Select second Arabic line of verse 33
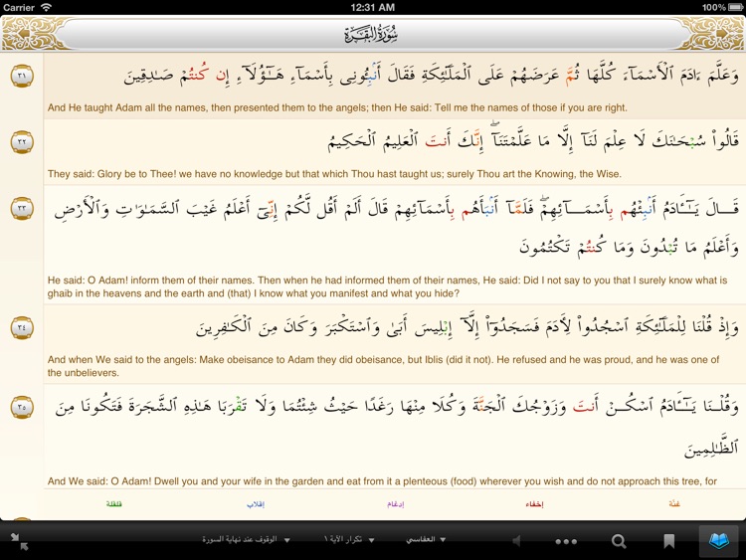746x560 pixels. coord(629,248)
